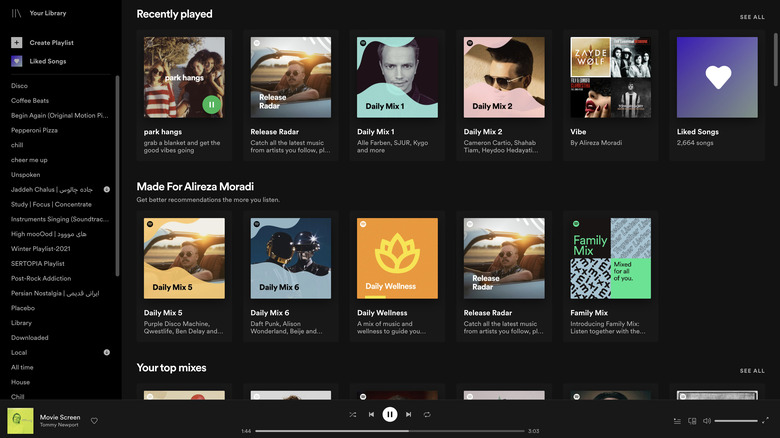Adjust the volume slider
The width and height of the screenshot is (780, 438).
coord(736,421)
